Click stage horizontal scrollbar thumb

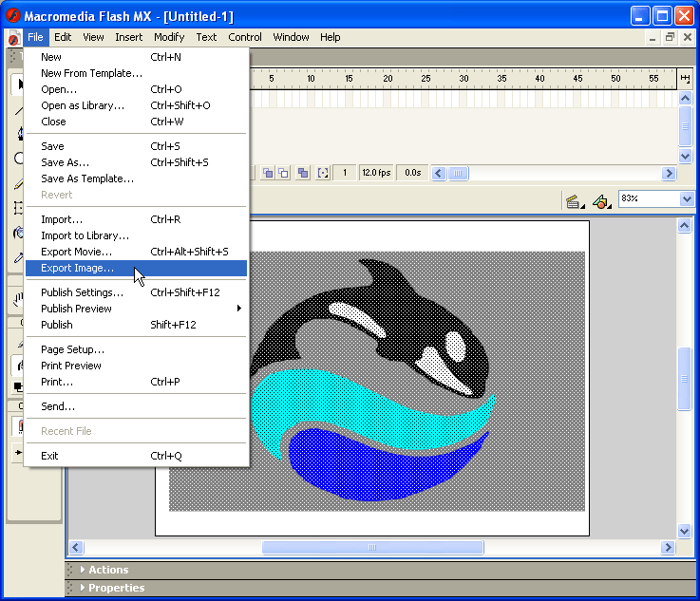pyautogui.click(x=372, y=547)
